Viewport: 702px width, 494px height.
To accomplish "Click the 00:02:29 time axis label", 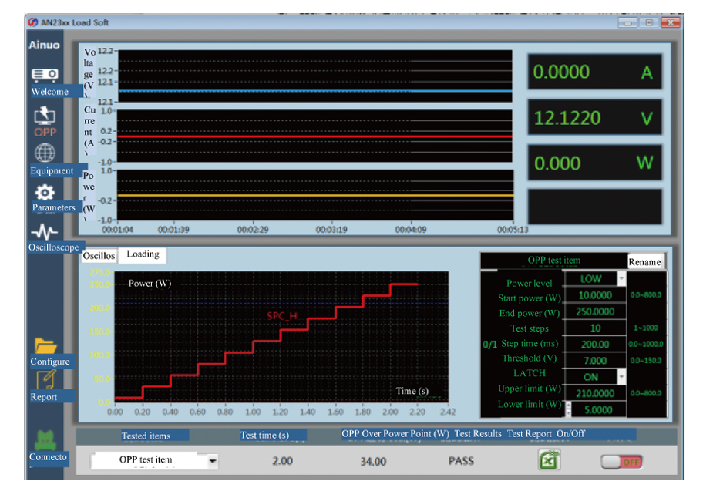I will tap(253, 230).
